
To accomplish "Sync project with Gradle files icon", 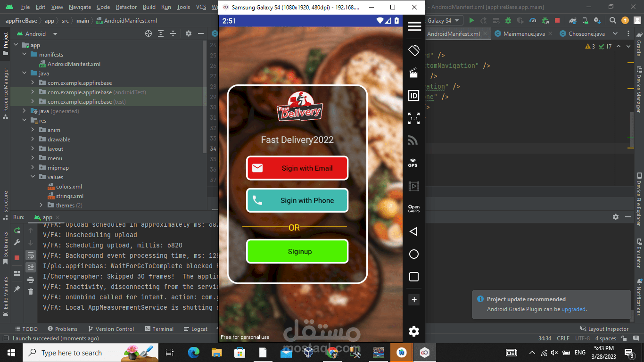I will [x=573, y=20].
